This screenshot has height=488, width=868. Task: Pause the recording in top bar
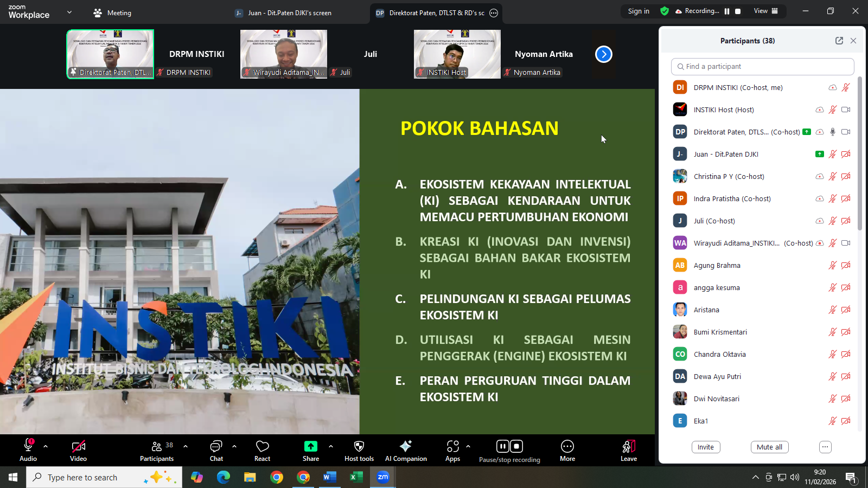coord(727,11)
